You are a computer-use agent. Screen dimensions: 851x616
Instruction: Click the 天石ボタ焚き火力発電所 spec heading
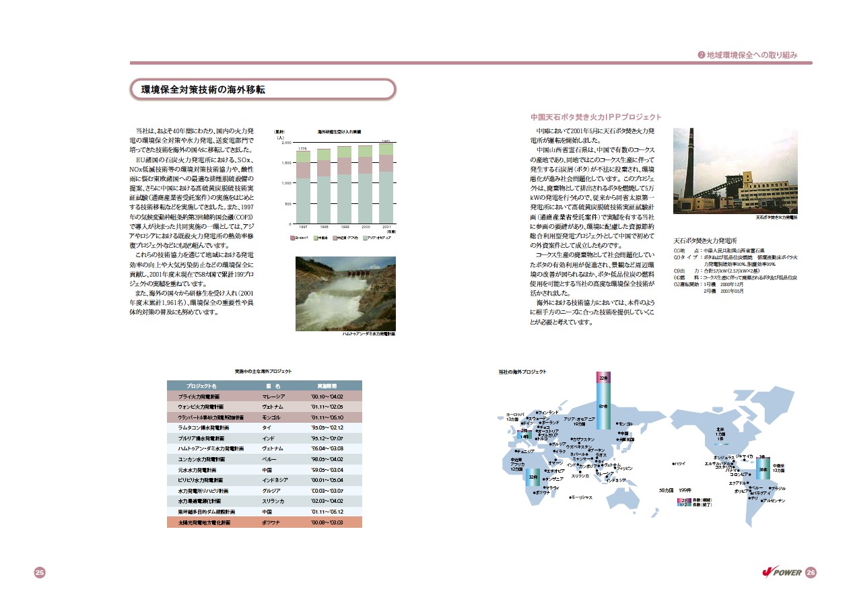[x=705, y=240]
